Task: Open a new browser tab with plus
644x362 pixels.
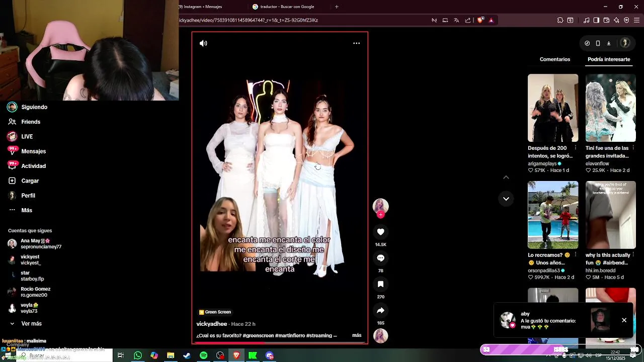Action: (x=337, y=7)
